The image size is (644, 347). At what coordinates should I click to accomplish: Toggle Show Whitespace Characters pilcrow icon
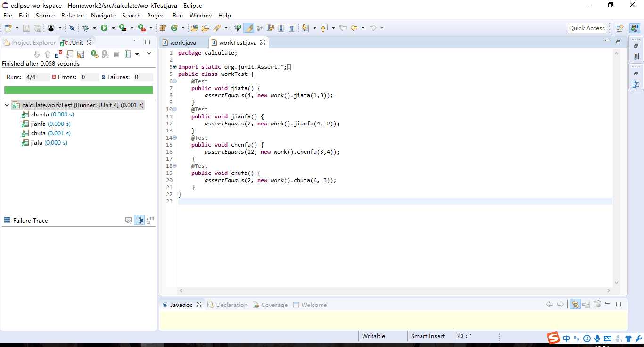(x=292, y=28)
